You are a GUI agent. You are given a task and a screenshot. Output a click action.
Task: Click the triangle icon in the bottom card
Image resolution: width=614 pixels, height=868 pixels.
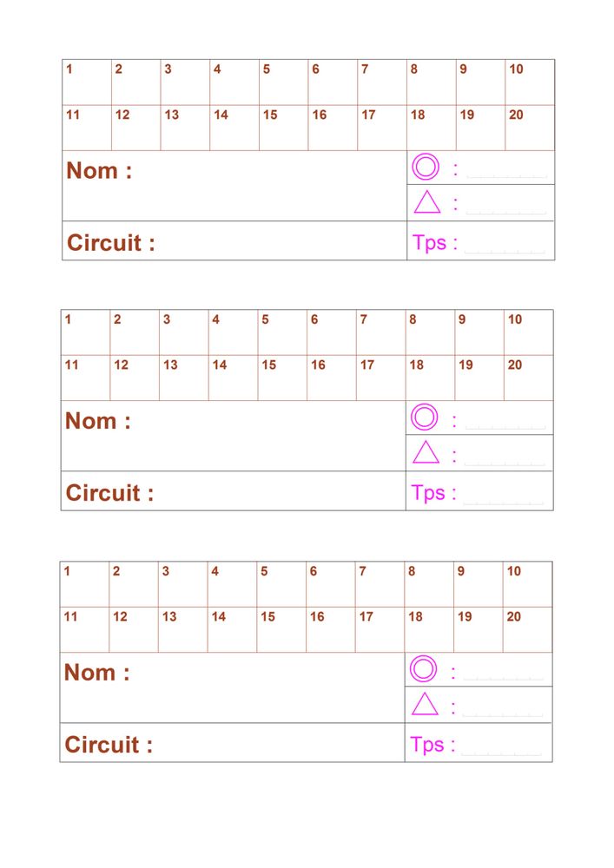(425, 704)
